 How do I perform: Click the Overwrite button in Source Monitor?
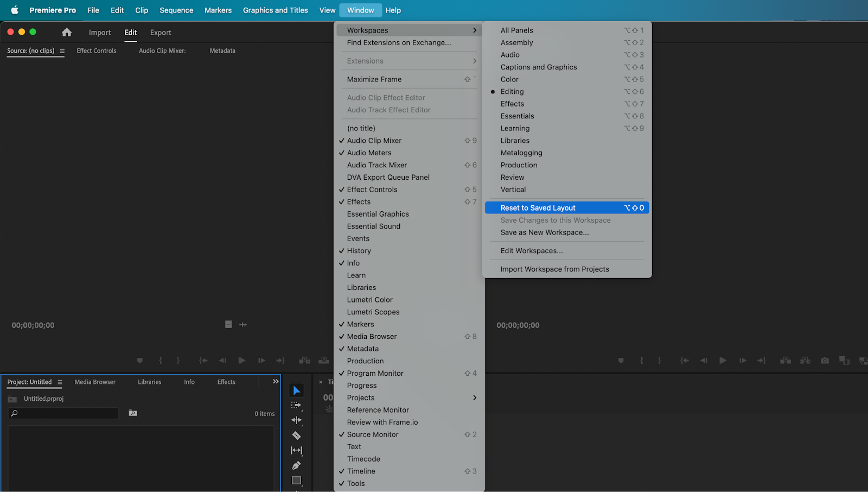(x=324, y=360)
